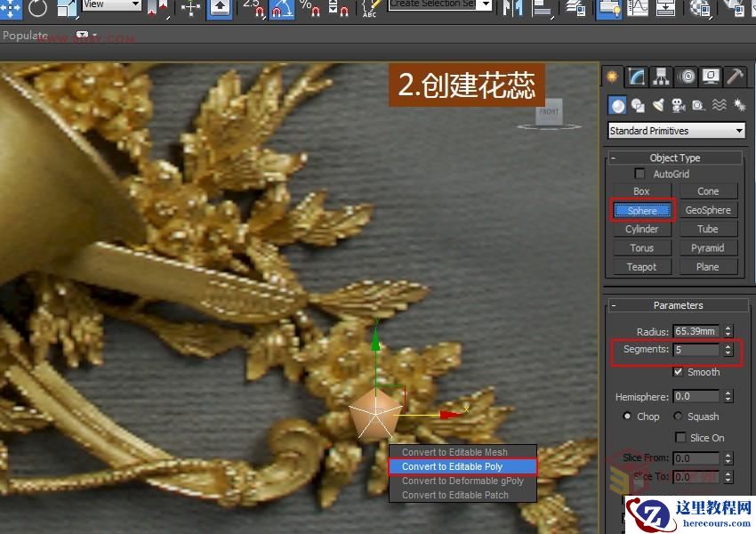The width and height of the screenshot is (756, 534).
Task: Select the Space Warps icon
Action: [x=720, y=105]
